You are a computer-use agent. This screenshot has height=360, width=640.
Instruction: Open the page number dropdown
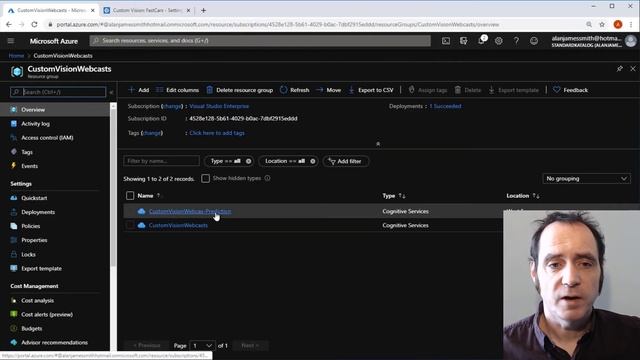coord(202,346)
